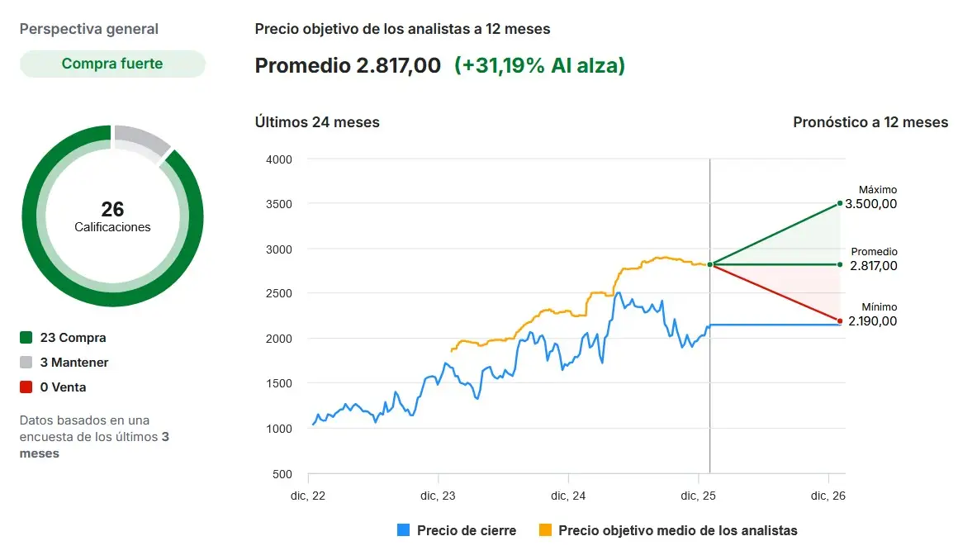Click the Máximo 3.500,00 forecast endpoint dot

tap(840, 203)
